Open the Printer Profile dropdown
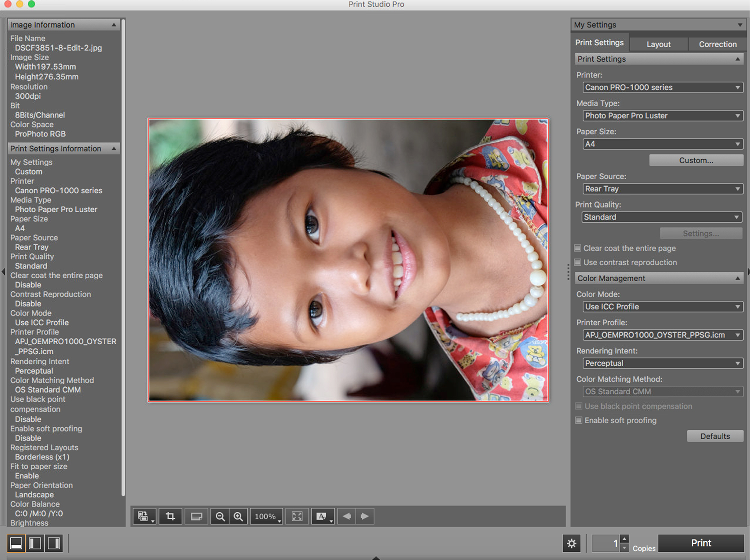 tap(663, 335)
